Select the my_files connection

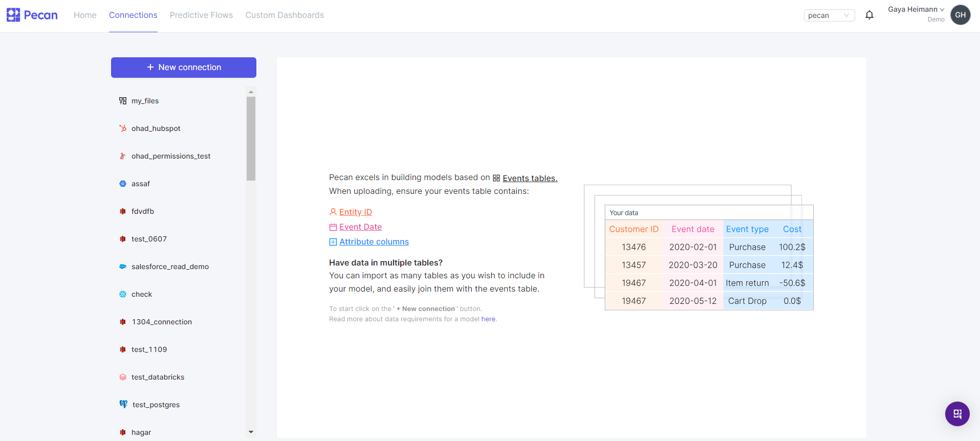coord(145,101)
